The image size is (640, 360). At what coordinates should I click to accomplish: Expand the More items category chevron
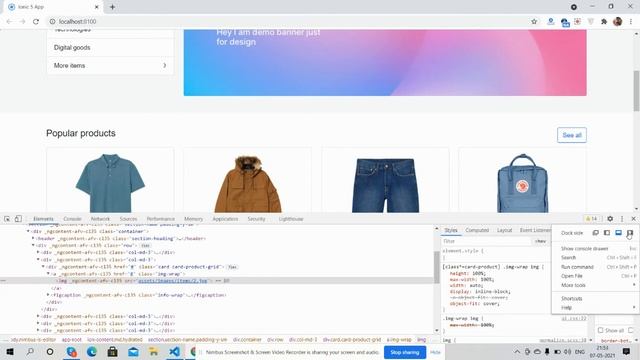point(164,65)
